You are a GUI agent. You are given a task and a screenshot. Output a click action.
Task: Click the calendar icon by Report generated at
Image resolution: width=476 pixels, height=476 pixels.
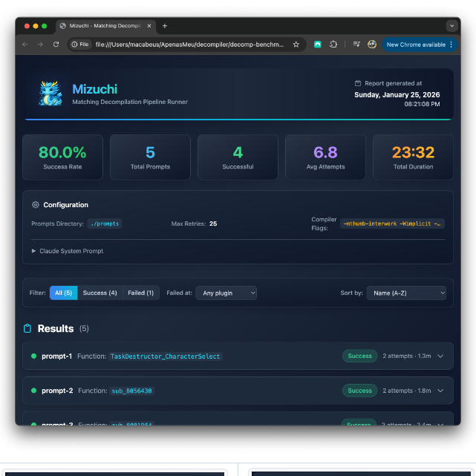point(358,83)
